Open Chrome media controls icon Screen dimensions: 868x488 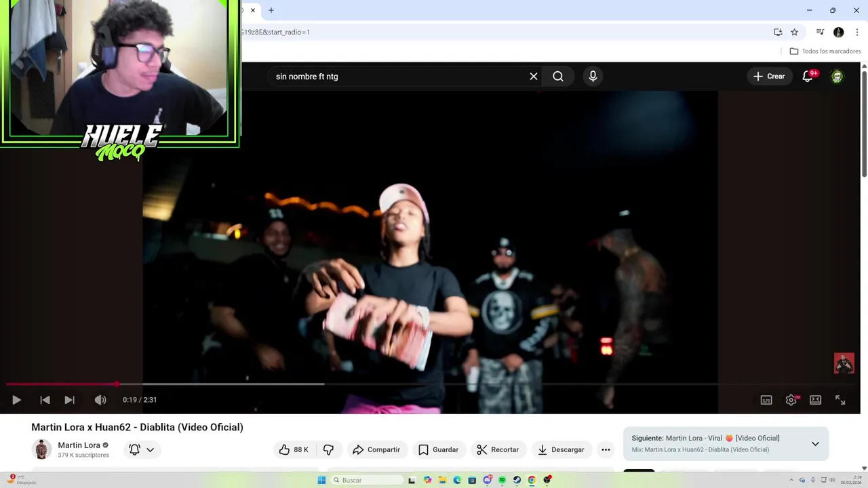[x=820, y=32]
